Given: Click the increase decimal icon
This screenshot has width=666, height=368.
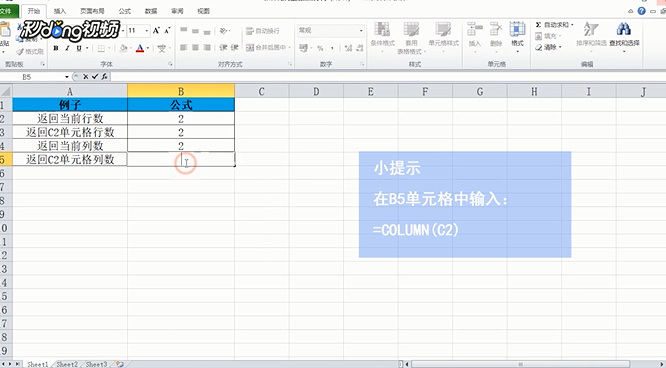Looking at the screenshot, I should [348, 48].
